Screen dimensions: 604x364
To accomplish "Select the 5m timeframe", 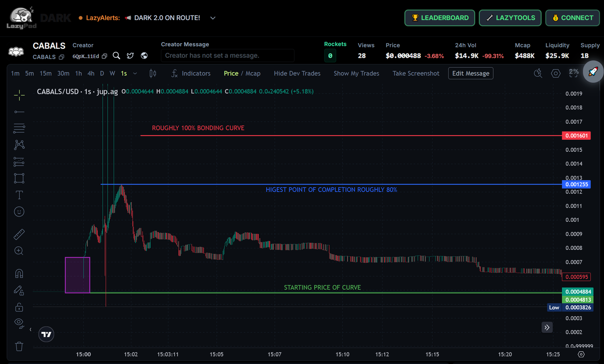I will pyautogui.click(x=29, y=73).
